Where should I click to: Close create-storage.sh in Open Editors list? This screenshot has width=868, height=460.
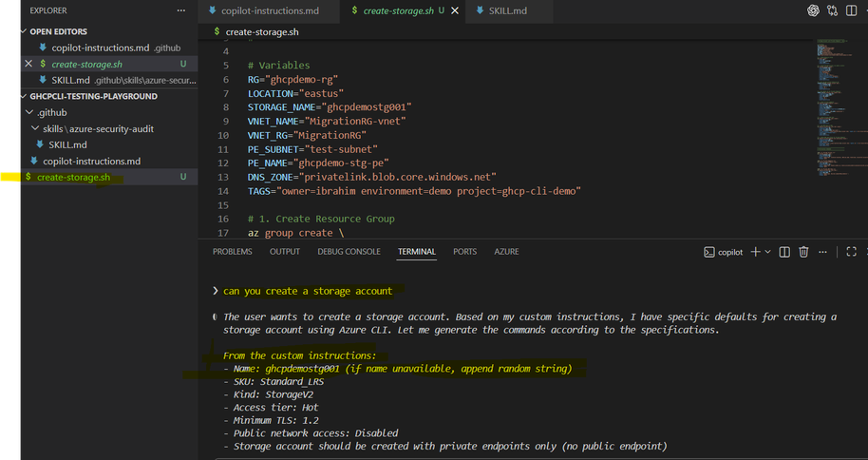click(x=28, y=64)
